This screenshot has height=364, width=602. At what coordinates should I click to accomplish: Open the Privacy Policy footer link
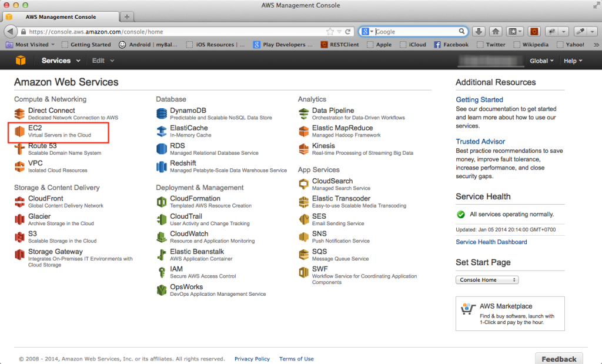[252, 359]
